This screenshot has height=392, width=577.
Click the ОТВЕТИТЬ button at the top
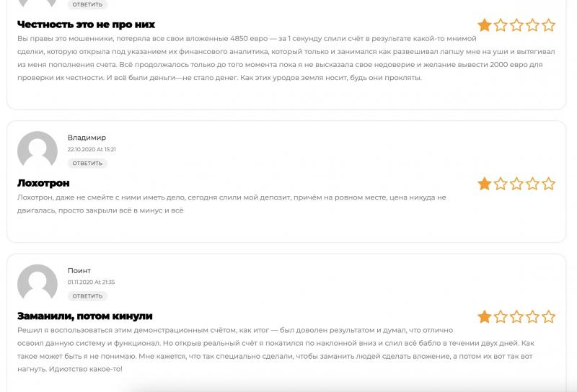[x=87, y=4]
